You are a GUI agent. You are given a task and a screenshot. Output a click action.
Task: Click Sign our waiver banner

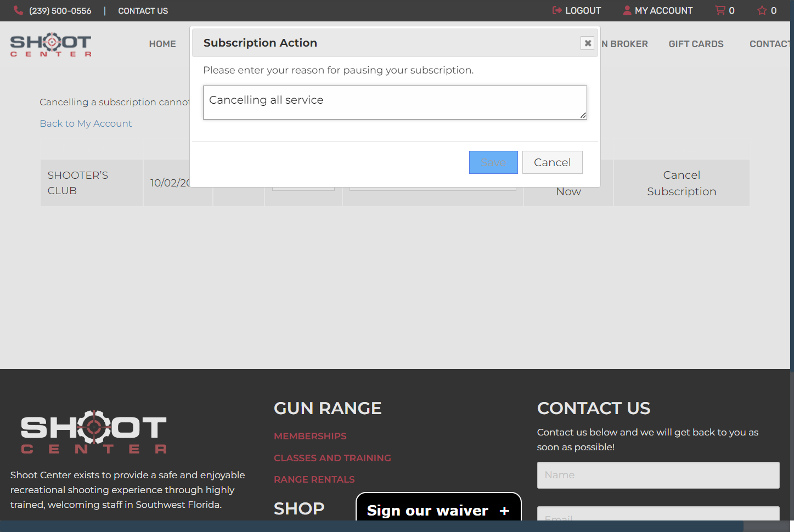coord(438,507)
